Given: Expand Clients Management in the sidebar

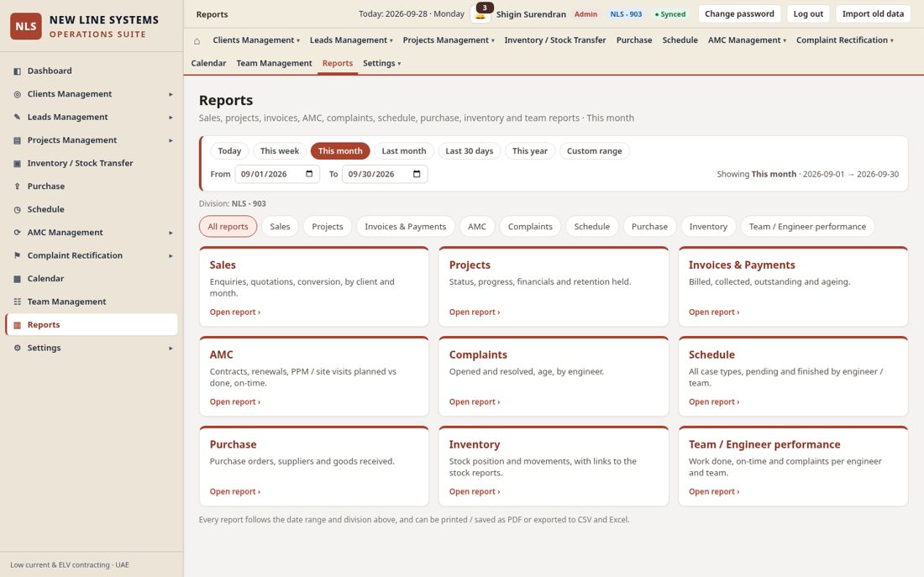Looking at the screenshot, I should click(x=171, y=94).
